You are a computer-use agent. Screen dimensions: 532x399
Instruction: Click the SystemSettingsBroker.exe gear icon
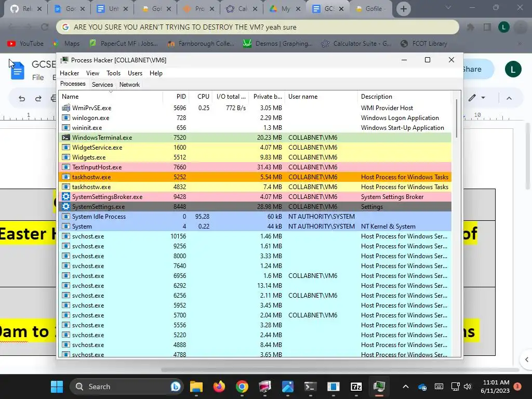[x=66, y=197]
